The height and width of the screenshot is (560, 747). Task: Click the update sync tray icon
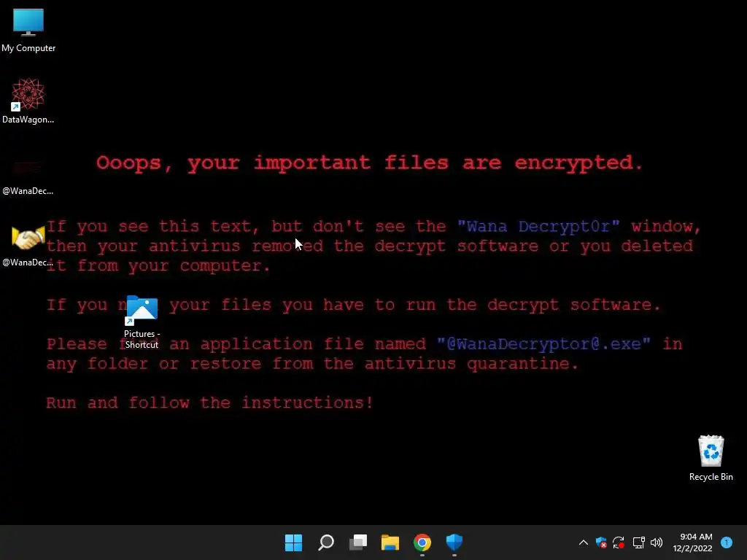619,542
